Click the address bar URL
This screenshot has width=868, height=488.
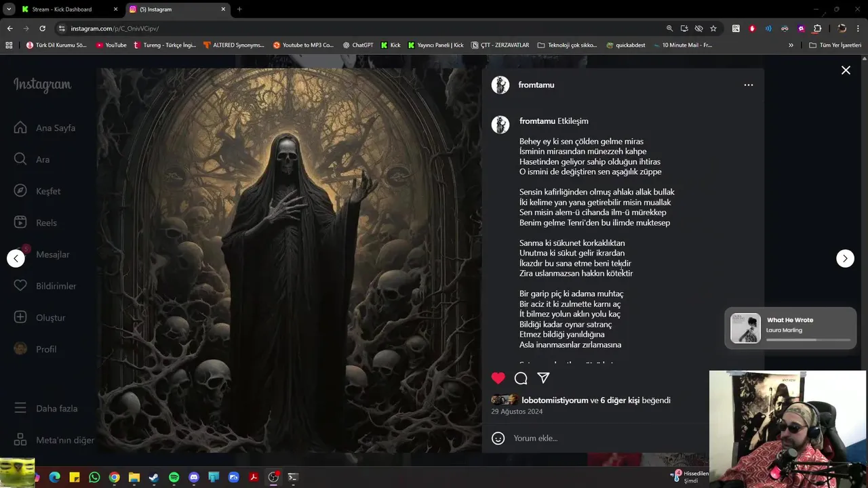(115, 28)
